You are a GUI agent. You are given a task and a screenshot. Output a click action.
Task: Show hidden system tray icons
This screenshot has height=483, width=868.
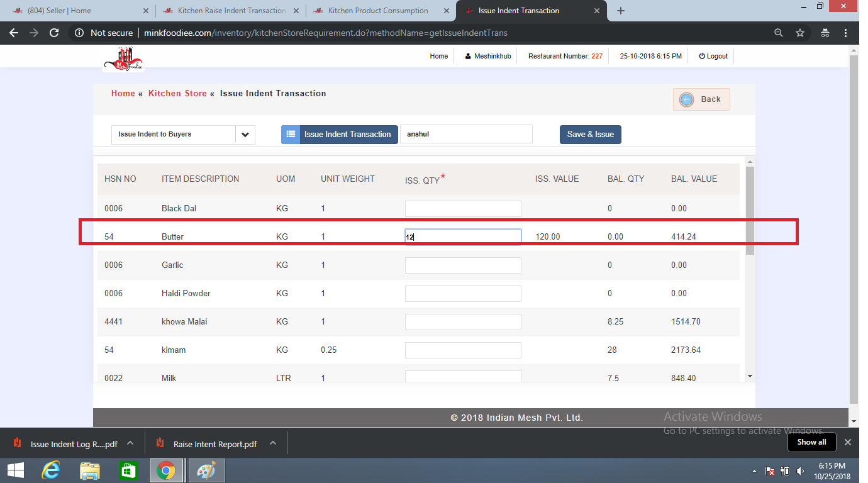(x=755, y=471)
